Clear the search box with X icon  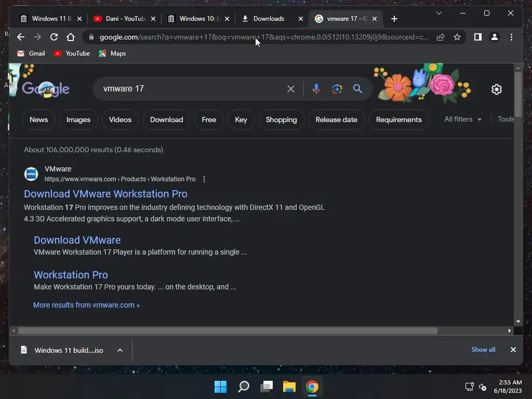[291, 89]
